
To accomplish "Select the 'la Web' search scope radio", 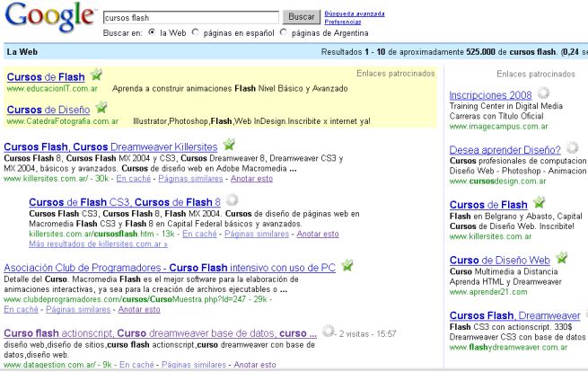I will (152, 32).
